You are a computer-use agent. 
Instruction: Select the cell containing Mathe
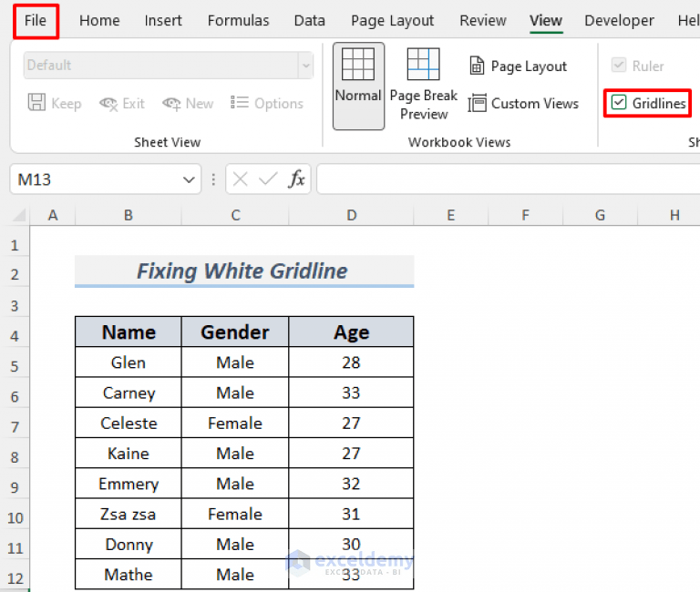pos(129,575)
